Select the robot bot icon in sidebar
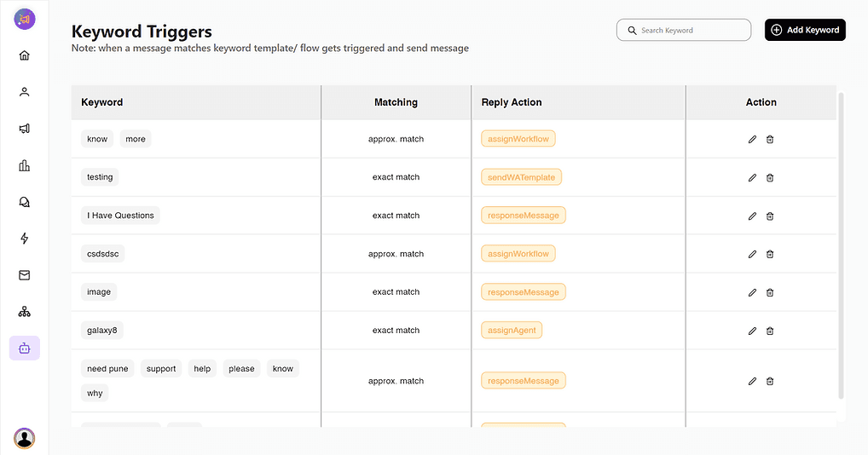This screenshot has height=455, width=868. tap(25, 348)
